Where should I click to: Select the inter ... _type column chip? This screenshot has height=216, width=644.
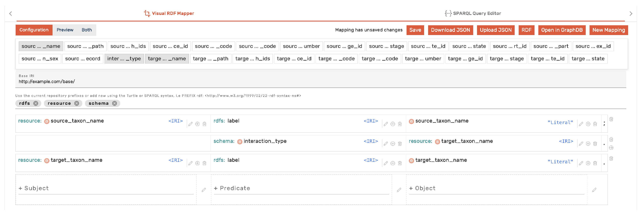pos(124,59)
